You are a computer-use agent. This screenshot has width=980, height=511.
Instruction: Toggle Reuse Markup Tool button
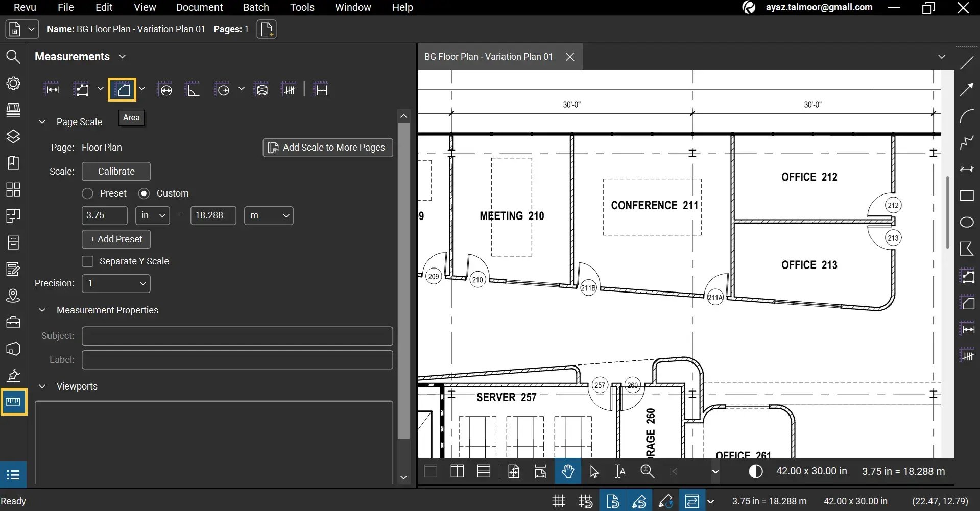665,501
